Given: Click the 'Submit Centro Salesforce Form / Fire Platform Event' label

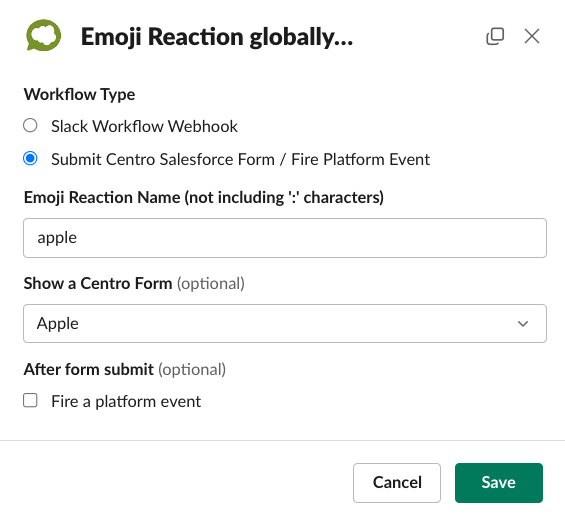Looking at the screenshot, I should tap(240, 159).
